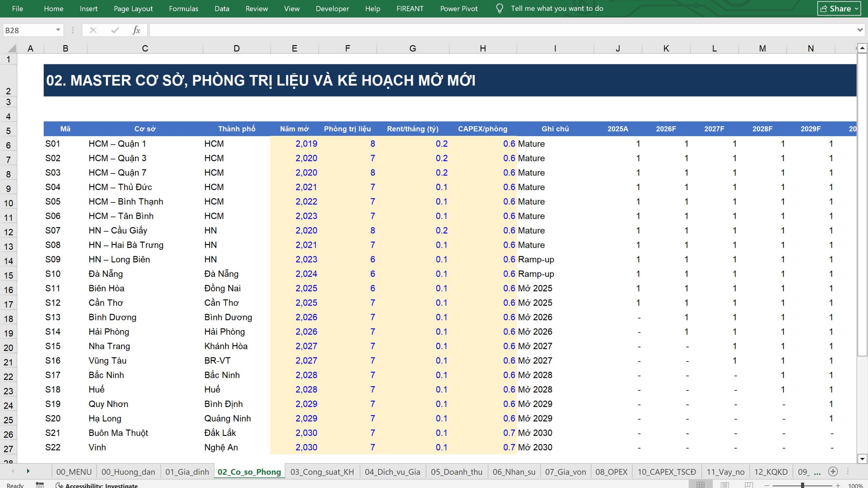
Task: Switch to the 04_Dich_vu_Gia sheet tab
Action: click(392, 472)
